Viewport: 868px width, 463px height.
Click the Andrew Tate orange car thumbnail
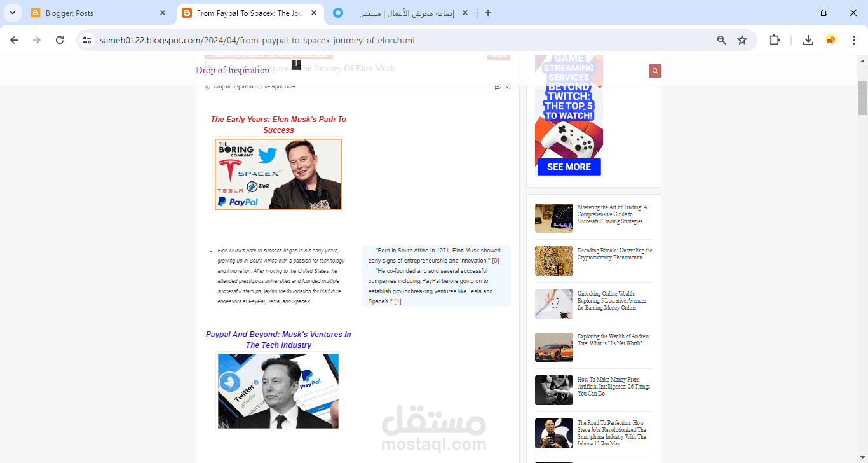tap(554, 347)
